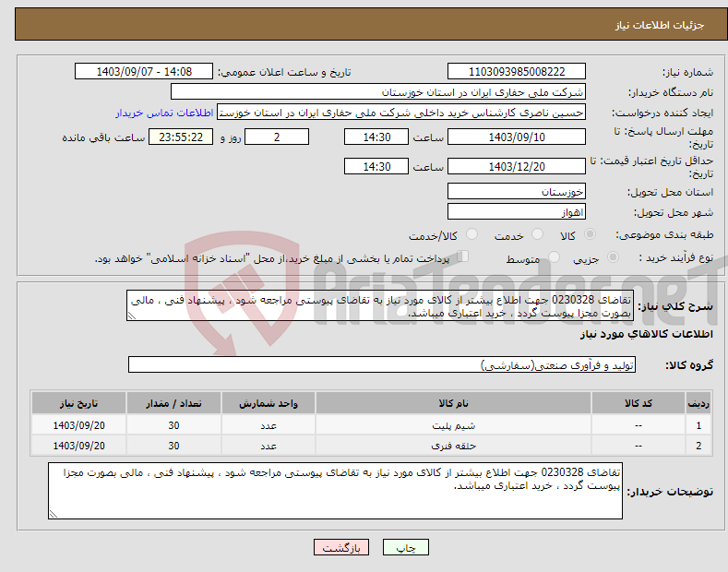Click the price validity date 1403/12/20
This screenshot has width=728, height=572.
[x=517, y=166]
